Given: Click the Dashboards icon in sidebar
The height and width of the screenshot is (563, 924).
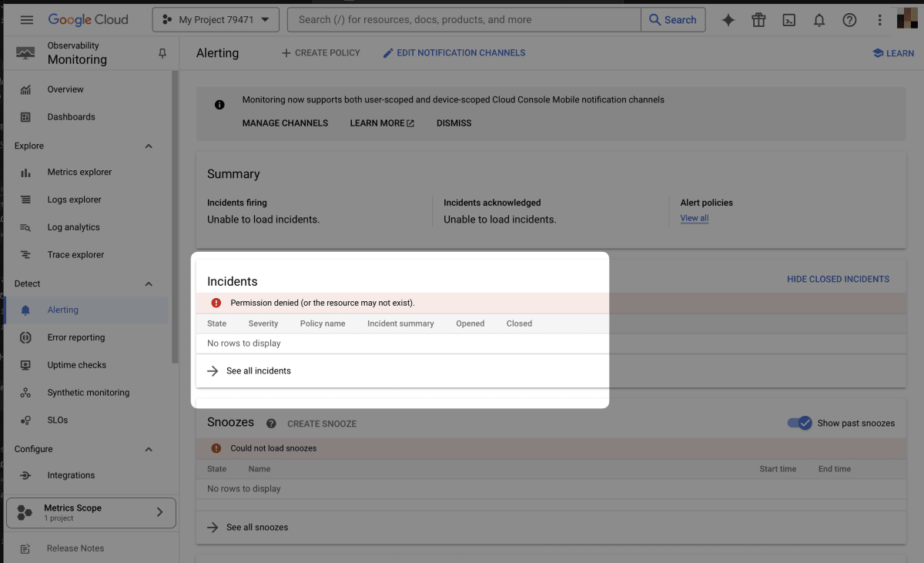Looking at the screenshot, I should [25, 117].
